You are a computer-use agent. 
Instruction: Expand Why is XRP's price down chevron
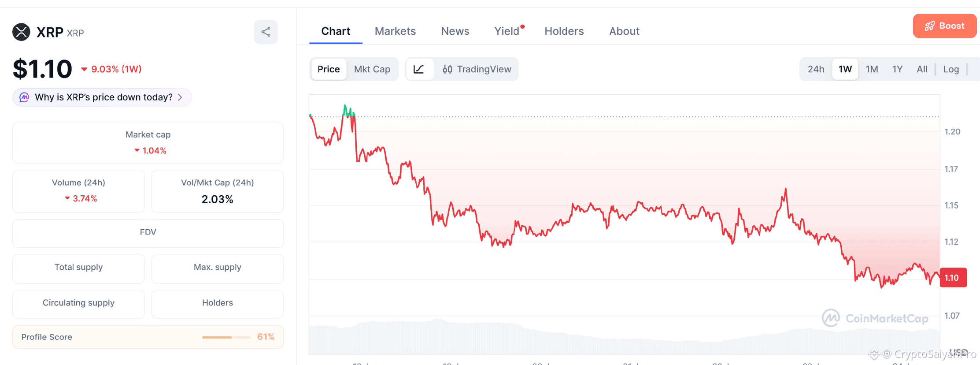(x=180, y=97)
